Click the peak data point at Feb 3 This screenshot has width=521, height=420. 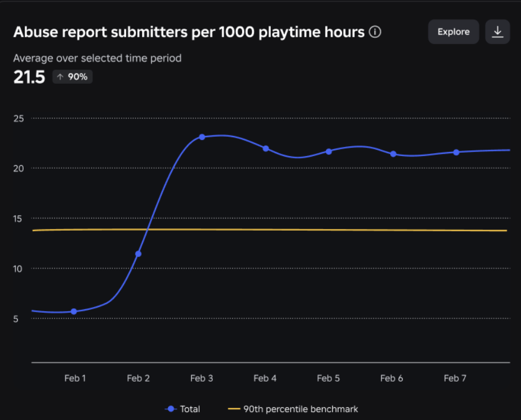point(202,137)
